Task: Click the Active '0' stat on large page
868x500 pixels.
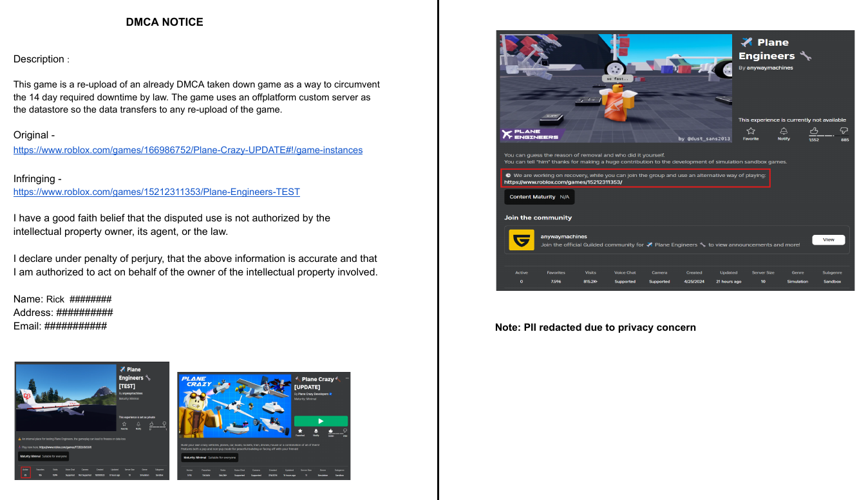Action: 521,282
